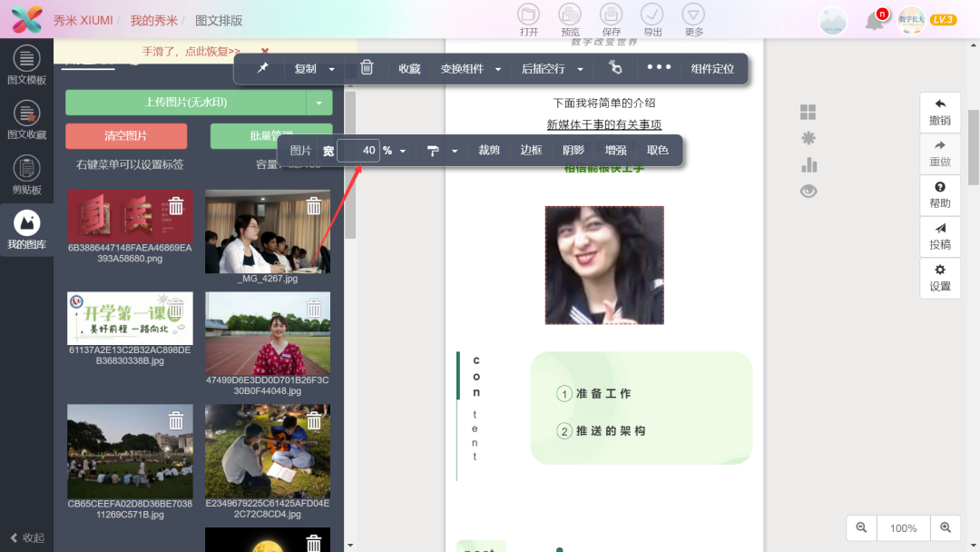Click the format painter icon
The image size is (980, 552).
point(433,151)
